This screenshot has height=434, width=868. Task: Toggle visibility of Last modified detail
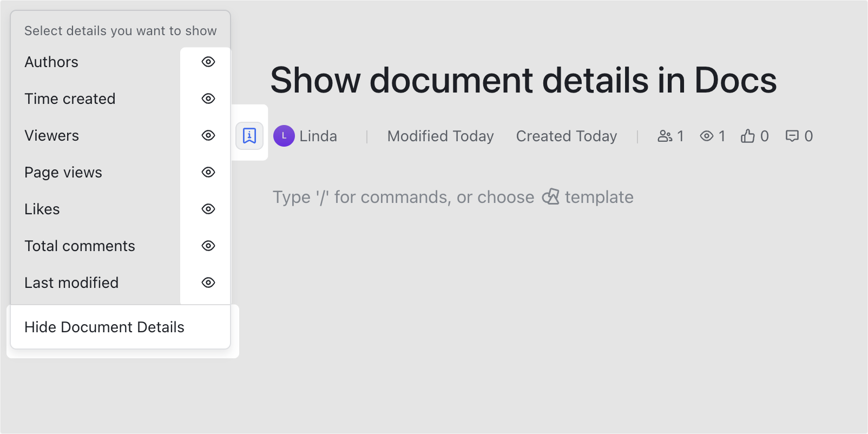coord(208,282)
